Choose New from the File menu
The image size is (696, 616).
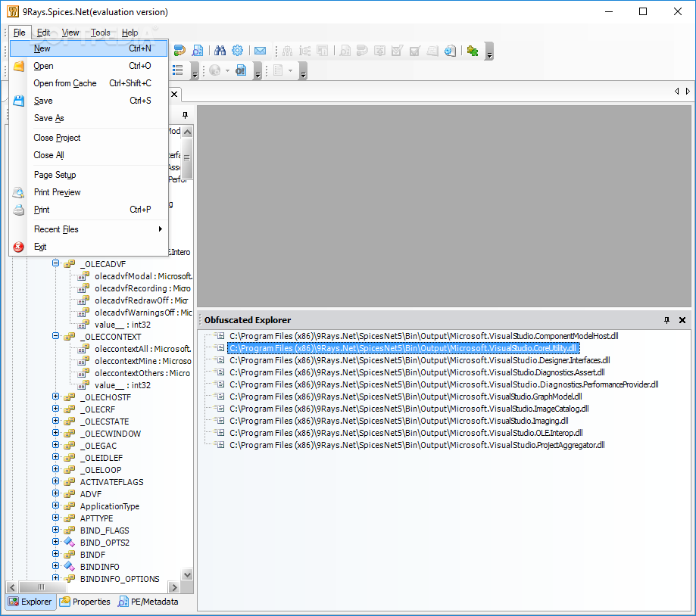point(89,48)
